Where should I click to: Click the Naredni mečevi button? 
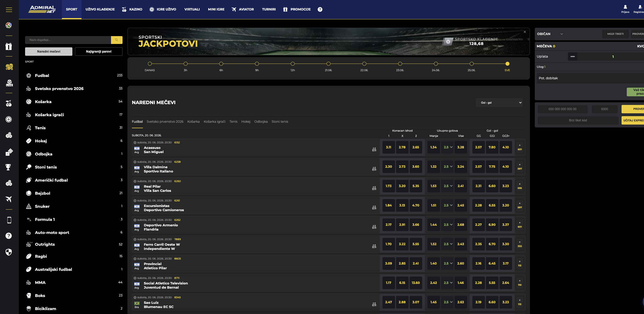49,52
